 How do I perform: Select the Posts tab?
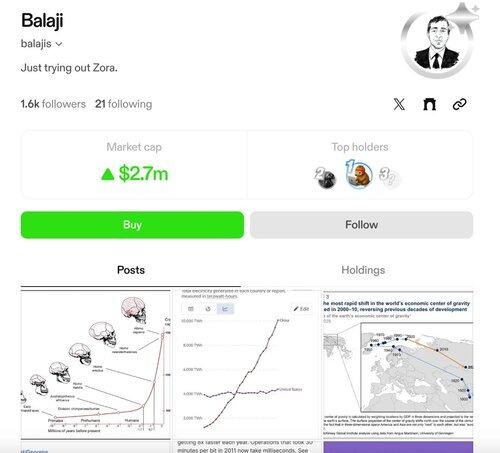(x=131, y=270)
